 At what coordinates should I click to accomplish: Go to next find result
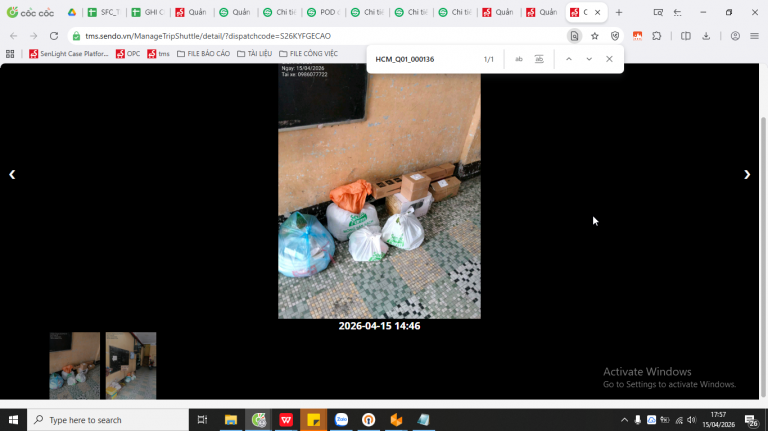[589, 59]
